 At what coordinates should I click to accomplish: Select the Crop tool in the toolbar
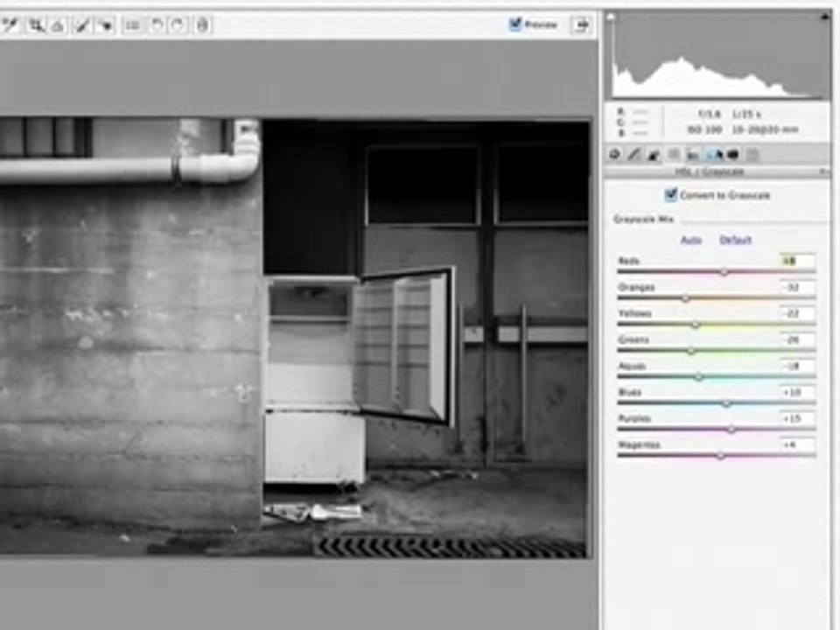[x=37, y=25]
